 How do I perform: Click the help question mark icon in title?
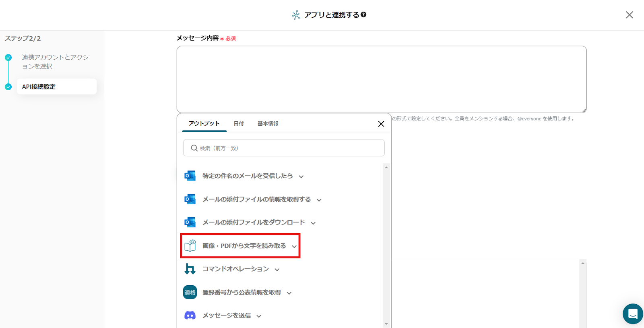tap(363, 15)
